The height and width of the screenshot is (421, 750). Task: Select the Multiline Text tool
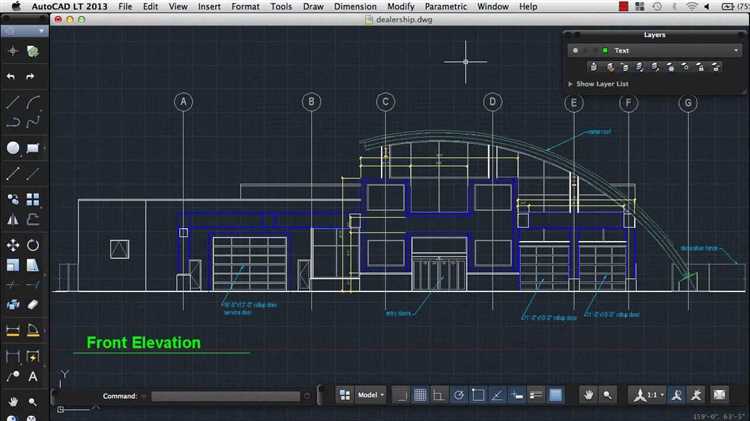33,377
